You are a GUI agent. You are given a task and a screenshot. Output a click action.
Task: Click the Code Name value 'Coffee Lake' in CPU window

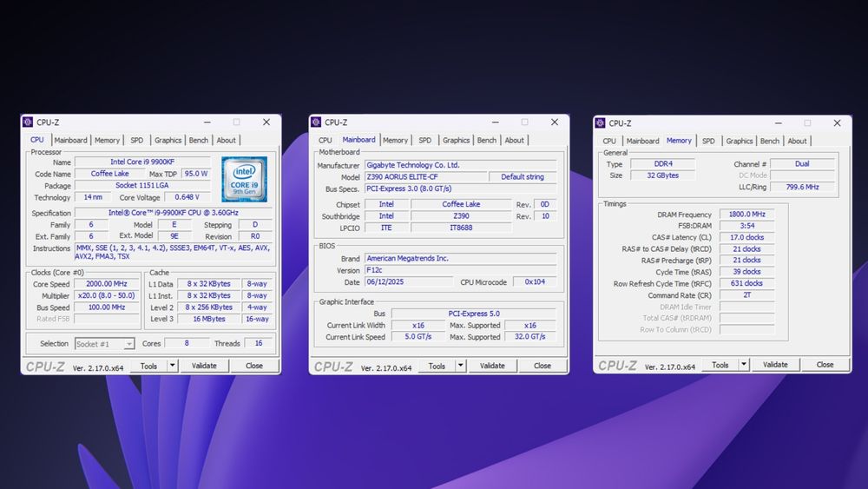pos(109,174)
